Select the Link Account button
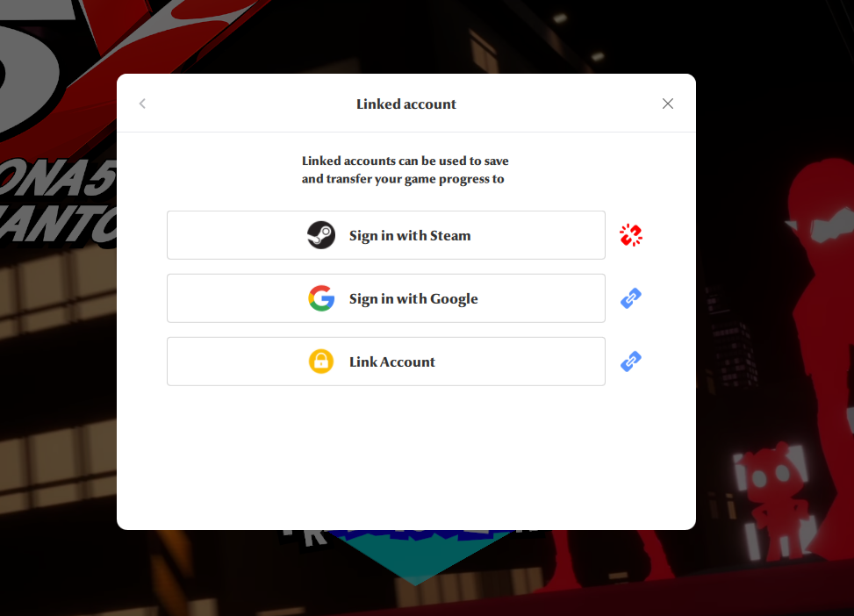Screen dimensions: 854x616 [386, 362]
